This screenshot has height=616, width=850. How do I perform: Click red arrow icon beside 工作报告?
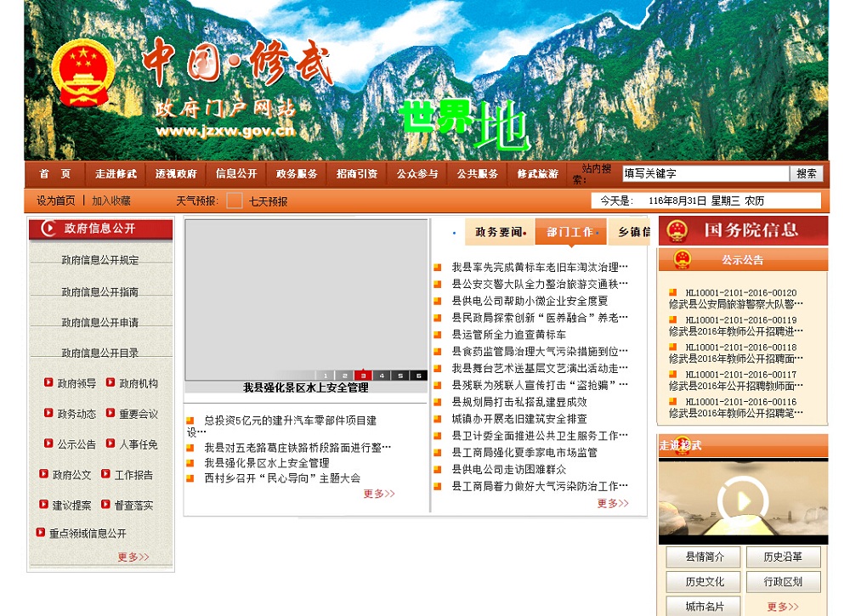pyautogui.click(x=105, y=474)
